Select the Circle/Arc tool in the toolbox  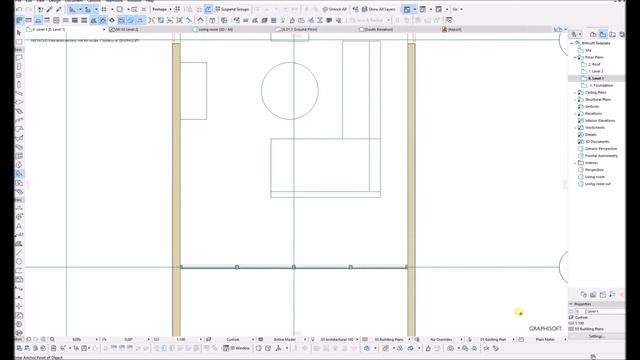[19, 262]
